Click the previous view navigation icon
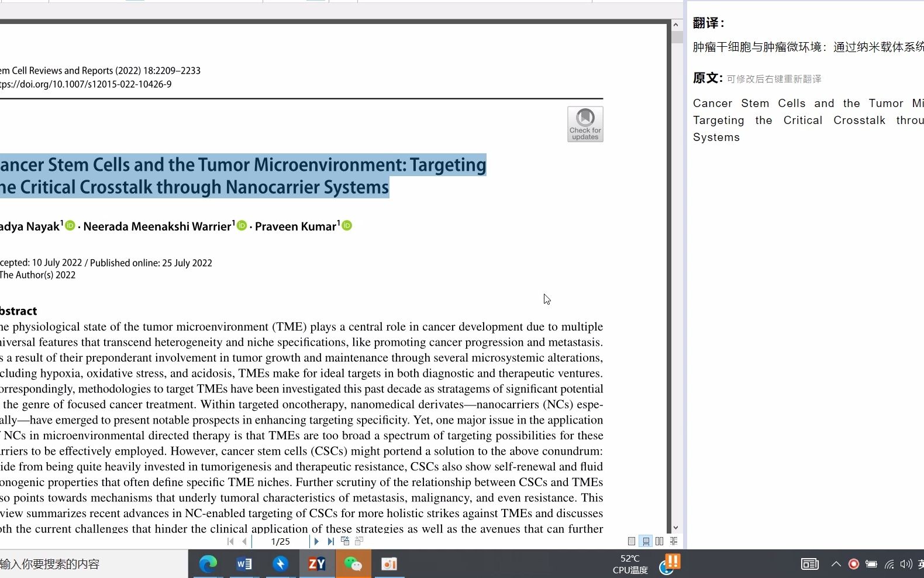The height and width of the screenshot is (578, 924). (345, 541)
